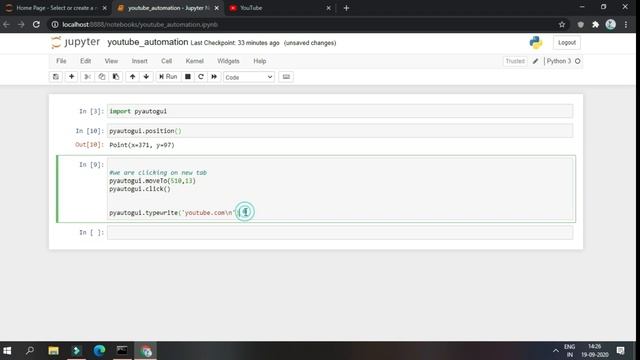This screenshot has height=360, width=640.
Task: Cut selected cells with scissors icon
Action: tap(87, 77)
